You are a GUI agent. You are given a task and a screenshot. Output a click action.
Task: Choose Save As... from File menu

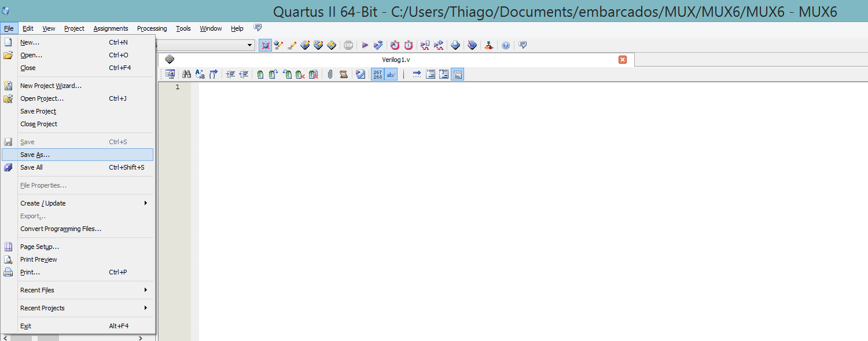78,155
